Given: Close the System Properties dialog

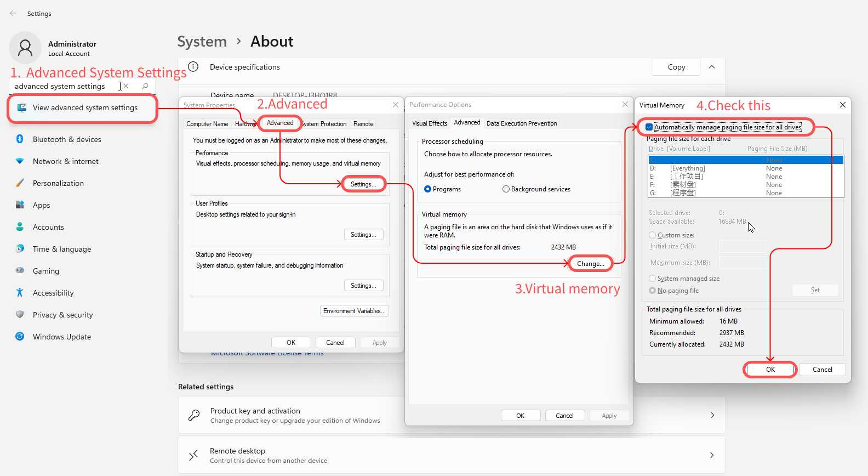Looking at the screenshot, I should pos(396,105).
